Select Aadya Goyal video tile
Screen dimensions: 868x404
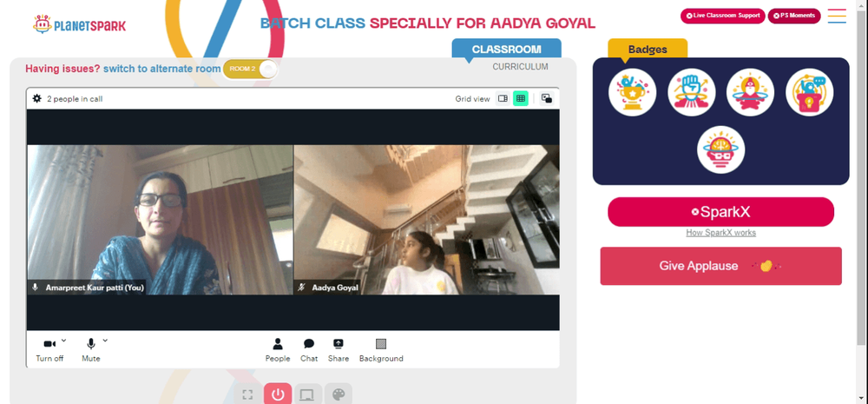click(x=427, y=220)
